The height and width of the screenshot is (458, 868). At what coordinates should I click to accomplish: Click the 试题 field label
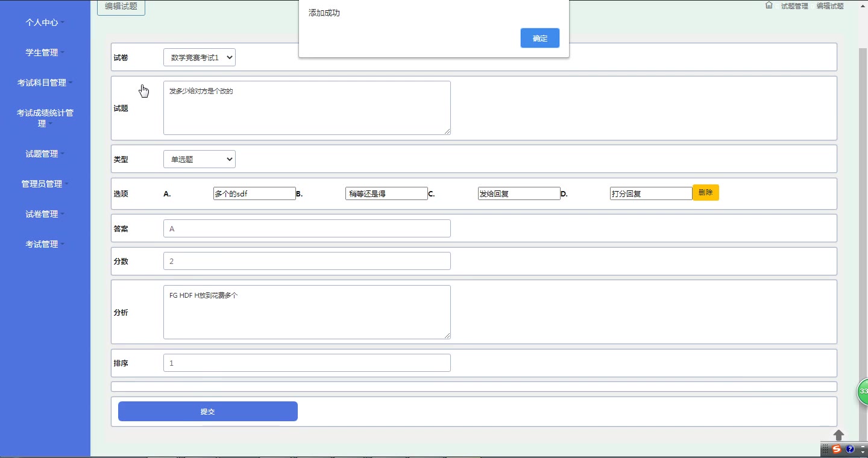click(121, 108)
